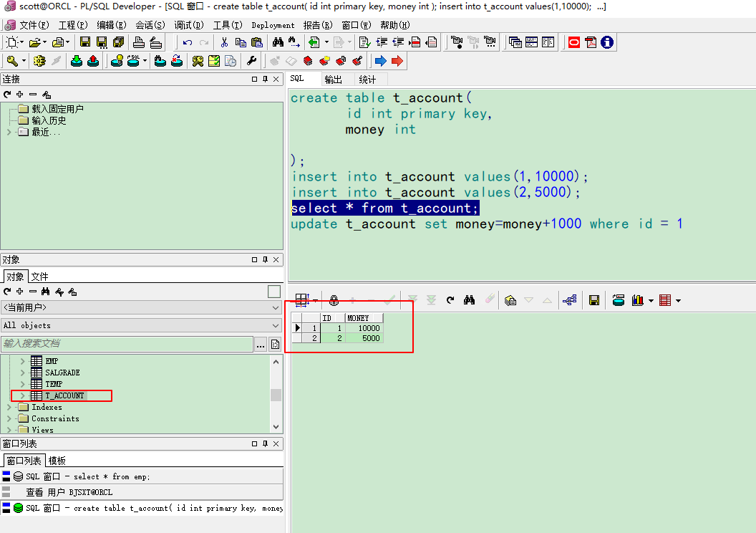
Task: Click the Preferences wrench icon
Action: (x=251, y=61)
